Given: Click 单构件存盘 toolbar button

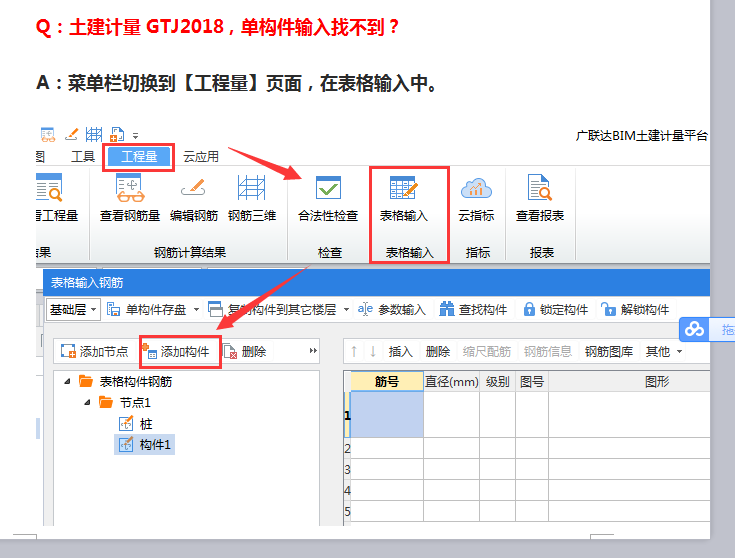Looking at the screenshot, I should (x=149, y=310).
